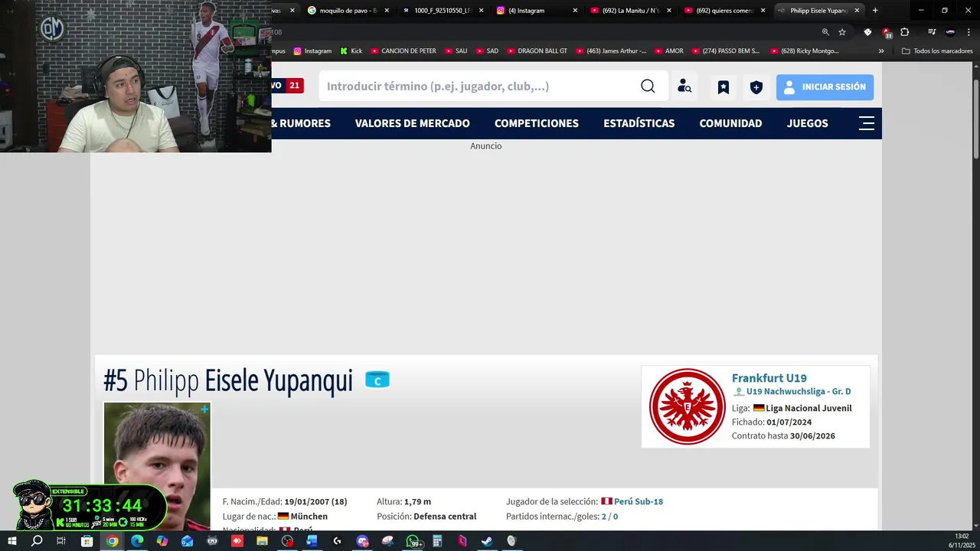This screenshot has height=551, width=980.
Task: Open the CANCION DE PETER bookmark
Action: (403, 51)
